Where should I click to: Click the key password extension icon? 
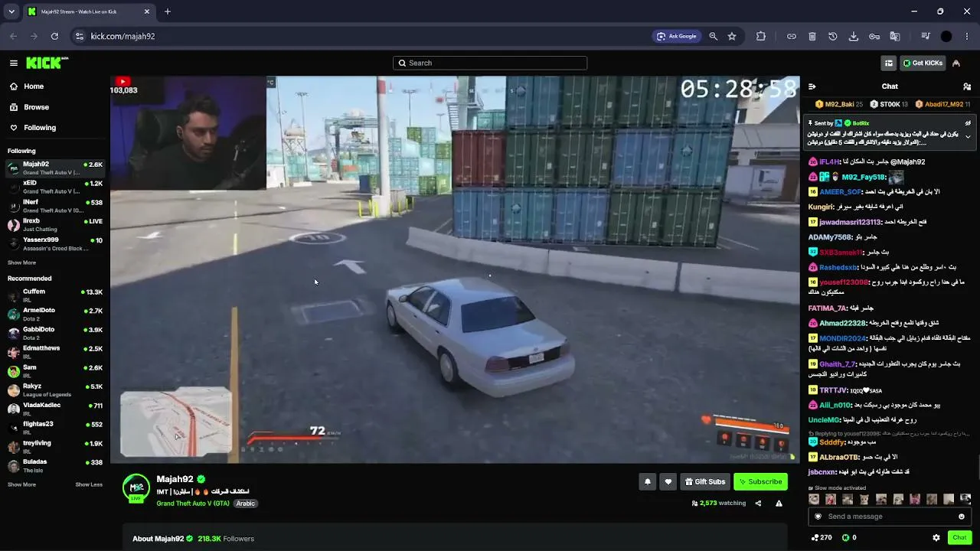click(x=874, y=36)
